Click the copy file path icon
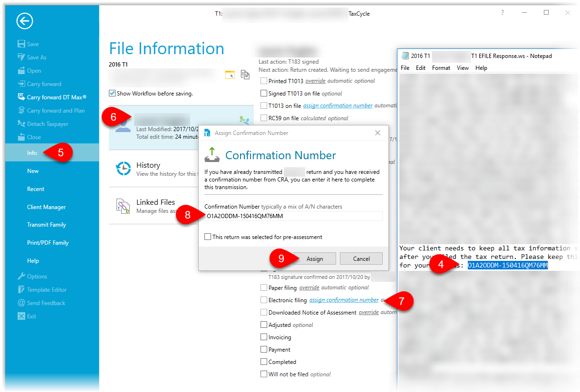 pyautogui.click(x=245, y=75)
